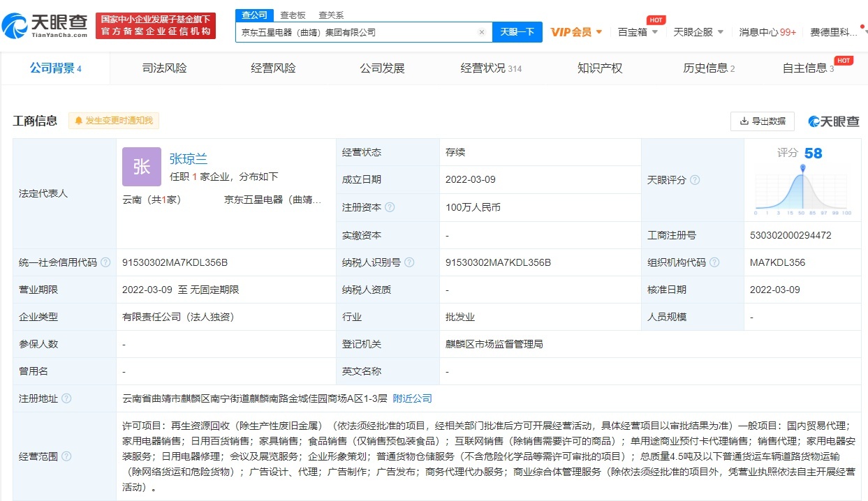868x501 pixels.
Task: Click the 导出数据 button
Action: [763, 121]
